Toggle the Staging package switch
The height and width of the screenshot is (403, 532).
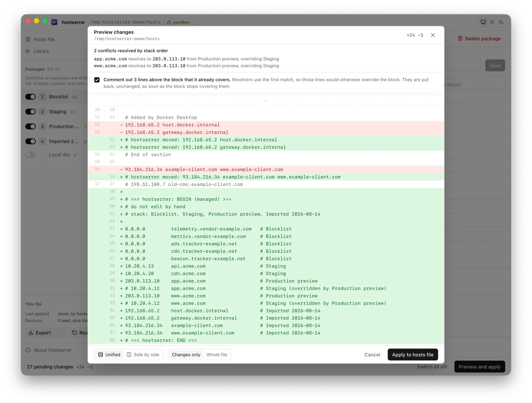[x=30, y=112]
